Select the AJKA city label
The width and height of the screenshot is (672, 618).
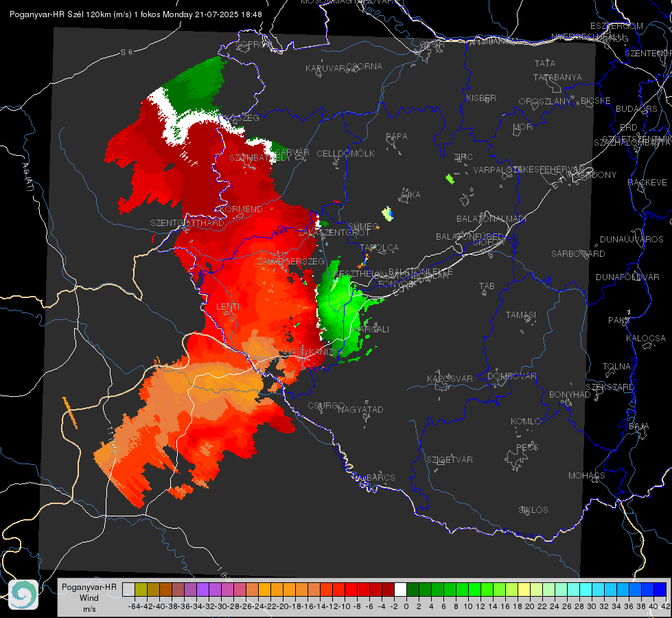tap(410, 195)
